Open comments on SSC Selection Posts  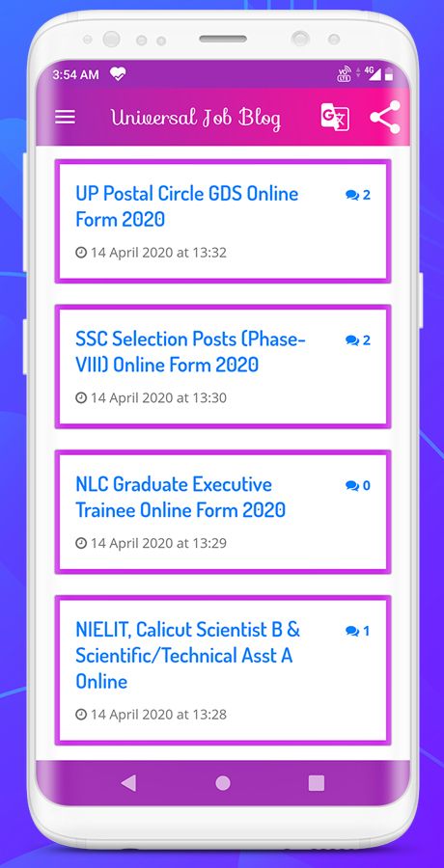tap(357, 340)
